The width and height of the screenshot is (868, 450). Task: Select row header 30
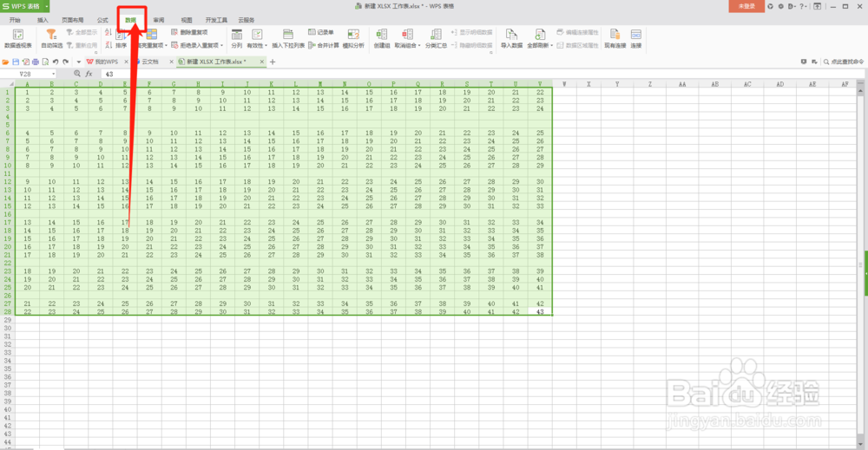(7, 329)
